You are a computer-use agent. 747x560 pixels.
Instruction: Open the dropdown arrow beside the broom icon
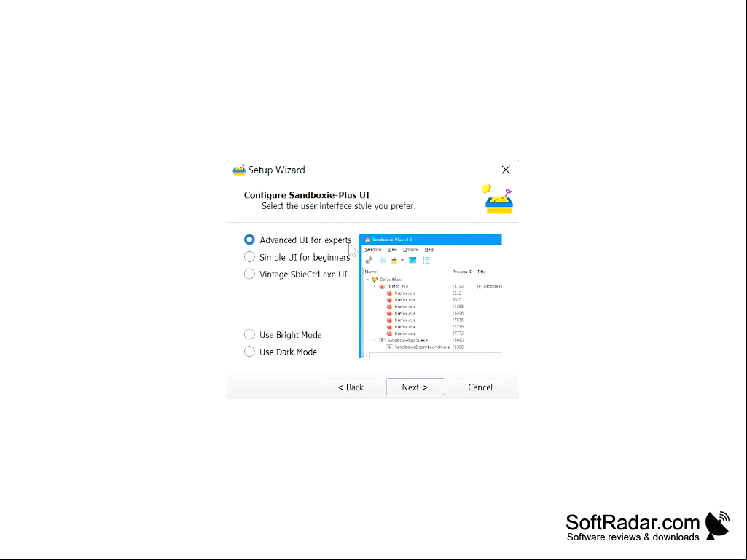click(402, 260)
